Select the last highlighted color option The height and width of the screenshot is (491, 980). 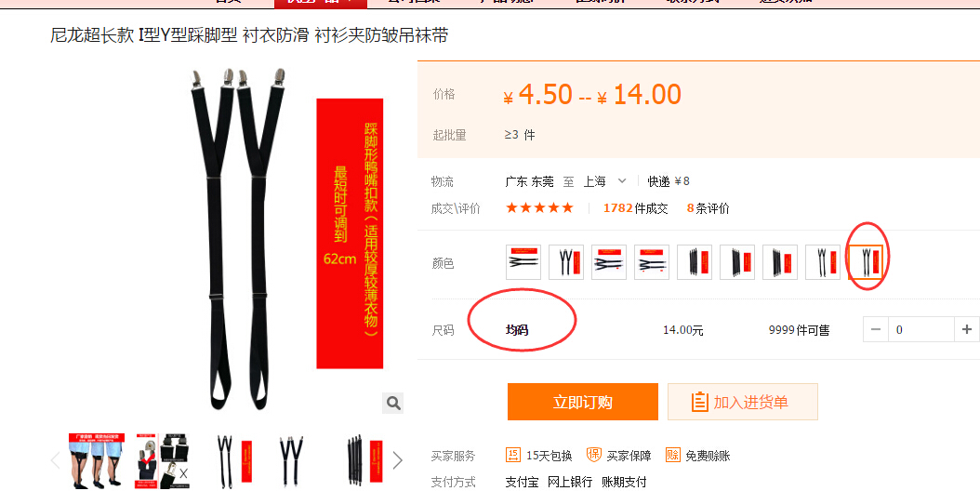coord(866,262)
